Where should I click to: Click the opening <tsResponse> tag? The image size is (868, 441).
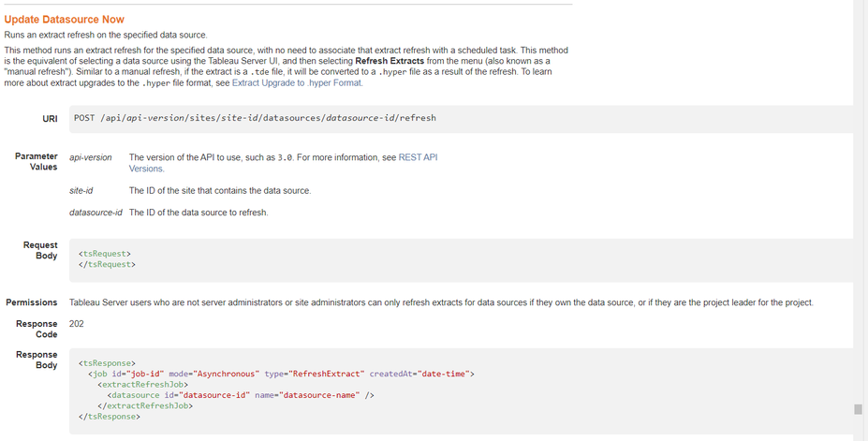[x=107, y=363]
